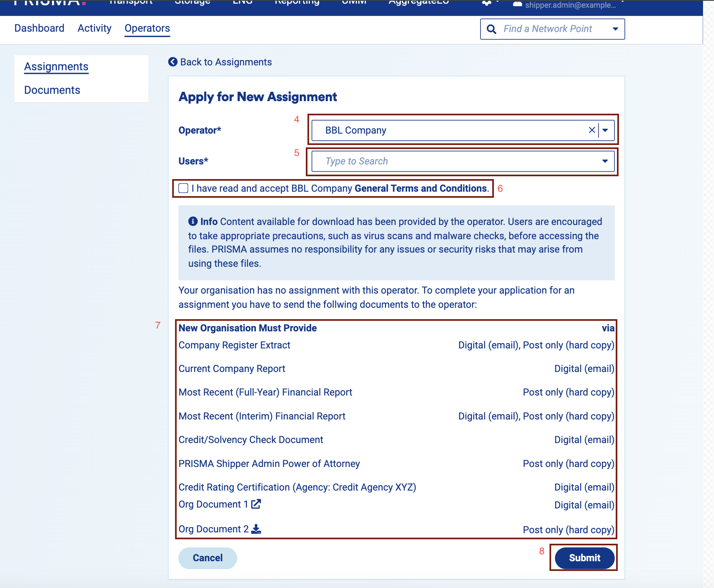This screenshot has height=588, width=714.
Task: Expand the Users dropdown arrow
Action: click(x=605, y=161)
